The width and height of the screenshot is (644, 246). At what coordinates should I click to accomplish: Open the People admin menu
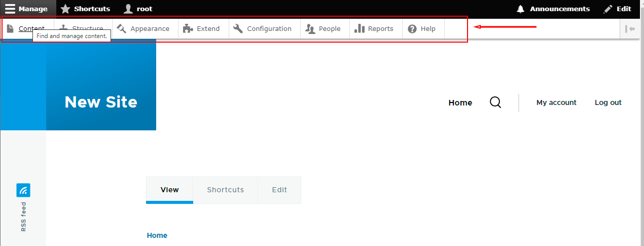click(329, 29)
